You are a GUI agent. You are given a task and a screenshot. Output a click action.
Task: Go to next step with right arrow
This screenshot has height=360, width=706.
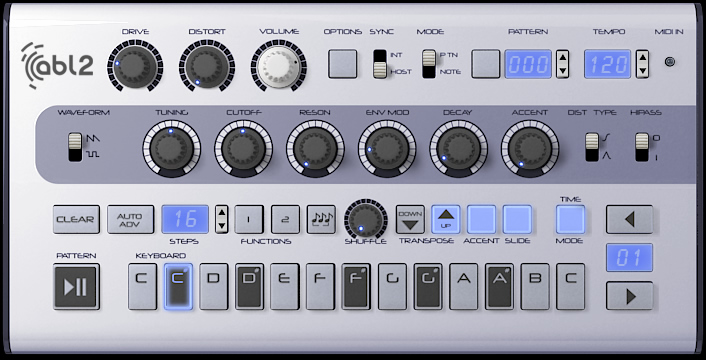pos(629,296)
